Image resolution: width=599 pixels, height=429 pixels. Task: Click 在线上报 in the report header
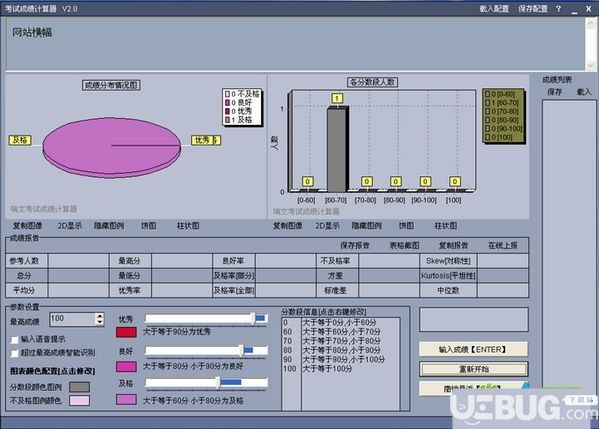click(503, 246)
